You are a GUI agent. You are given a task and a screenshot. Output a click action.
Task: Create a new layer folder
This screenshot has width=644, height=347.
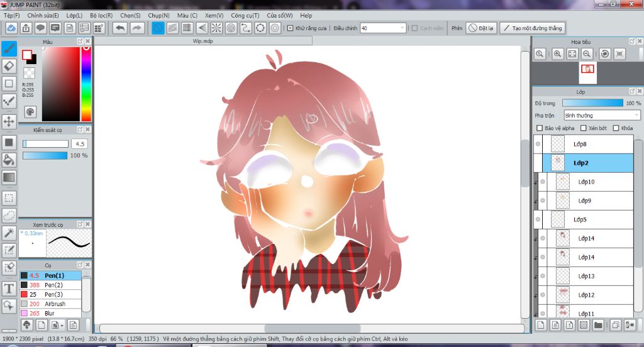(598, 325)
